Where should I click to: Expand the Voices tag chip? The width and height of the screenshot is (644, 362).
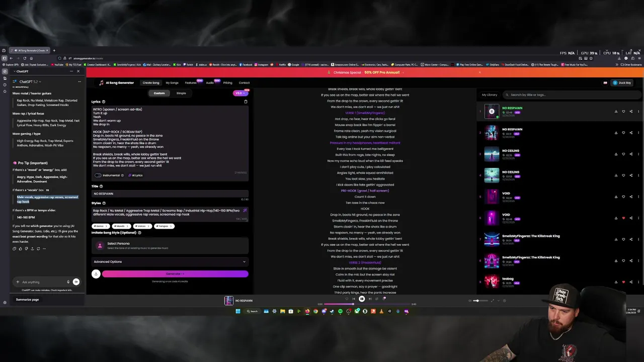click(142, 226)
